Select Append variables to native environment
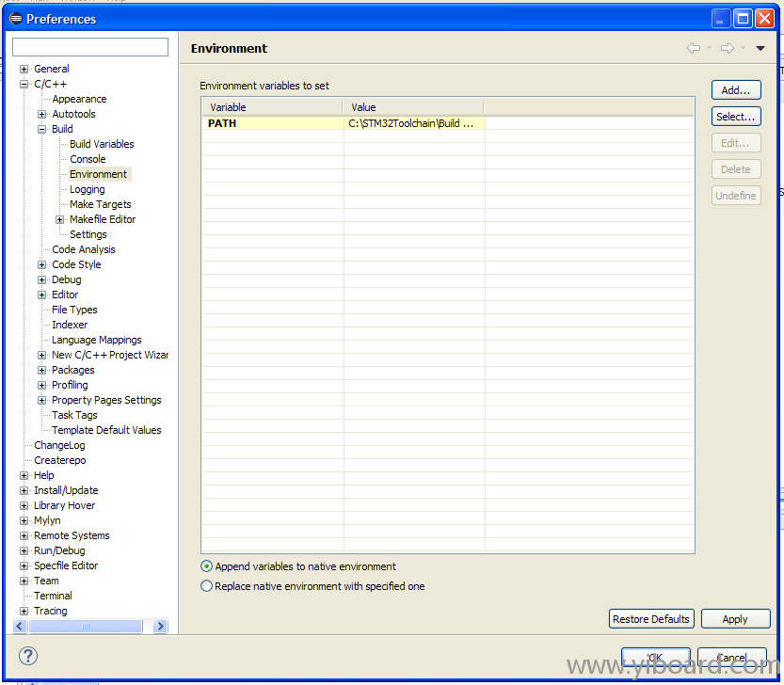This screenshot has height=685, width=784. coord(207,566)
